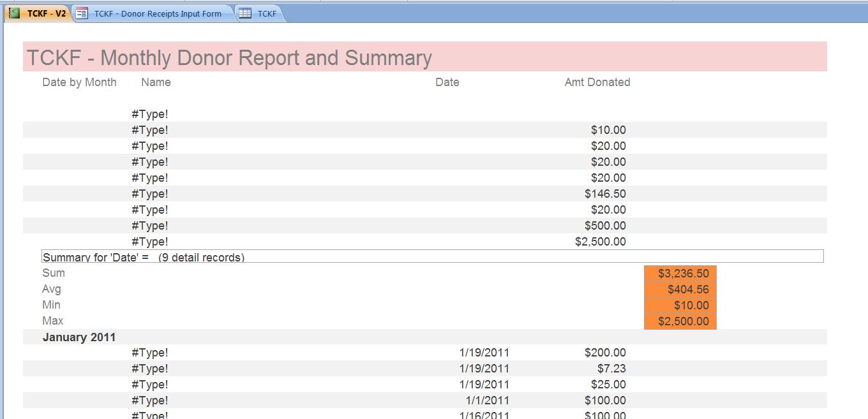Click the 'Min' summary label
The height and width of the screenshot is (419, 868).
pyautogui.click(x=52, y=305)
